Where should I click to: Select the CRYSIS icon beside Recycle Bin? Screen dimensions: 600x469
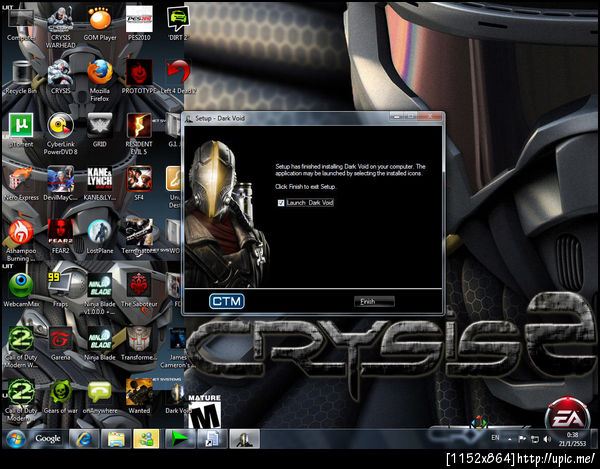coord(60,77)
